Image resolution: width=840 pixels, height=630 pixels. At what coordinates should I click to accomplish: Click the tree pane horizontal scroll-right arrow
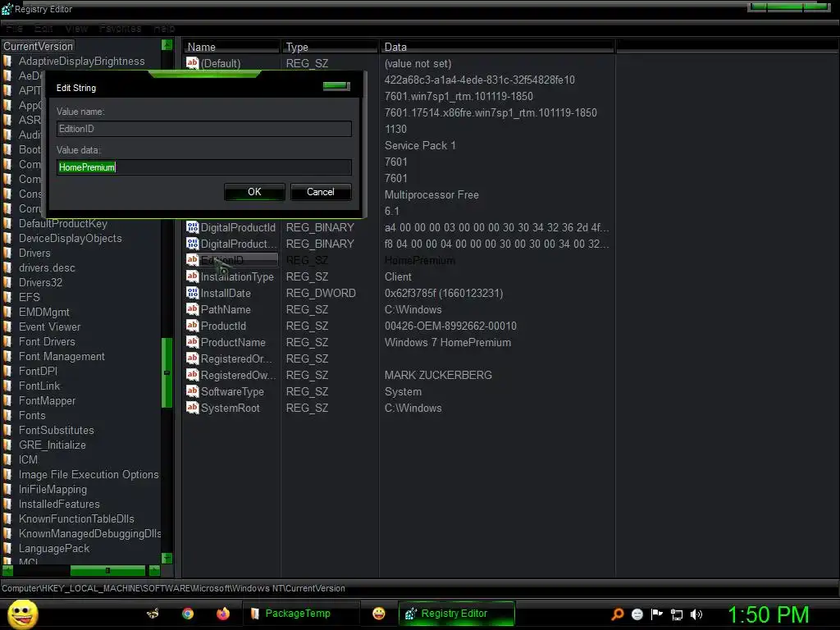(154, 570)
